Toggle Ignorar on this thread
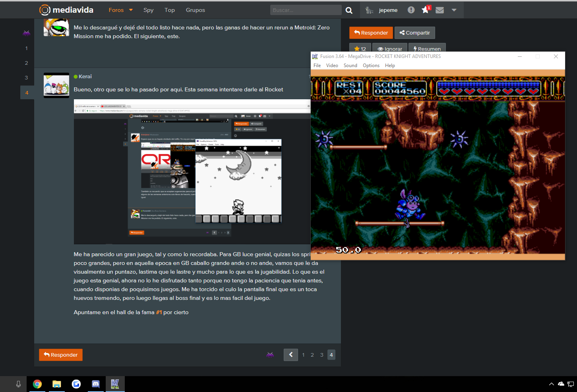This screenshot has height=392, width=577. [390, 48]
